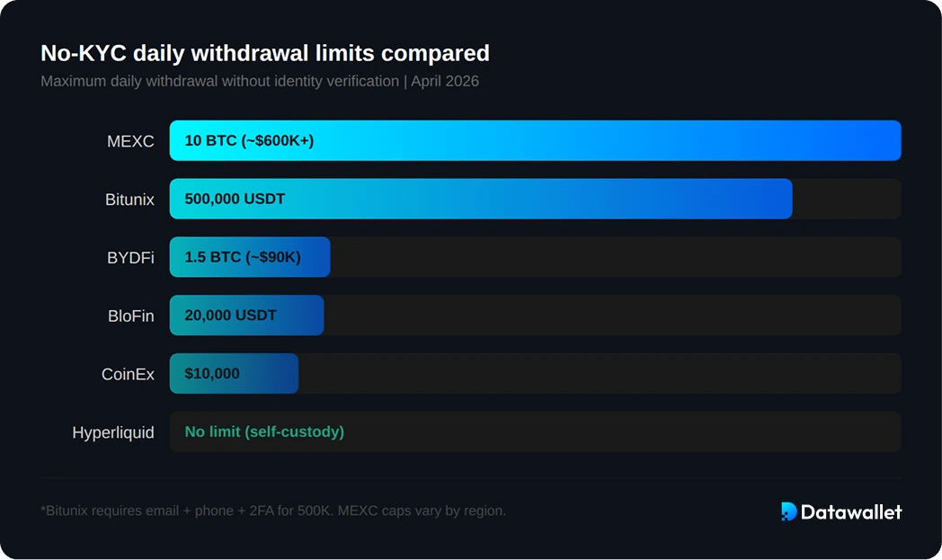Click the "20,000 USDT" bar value
Image resolution: width=942 pixels, height=560 pixels.
click(230, 316)
